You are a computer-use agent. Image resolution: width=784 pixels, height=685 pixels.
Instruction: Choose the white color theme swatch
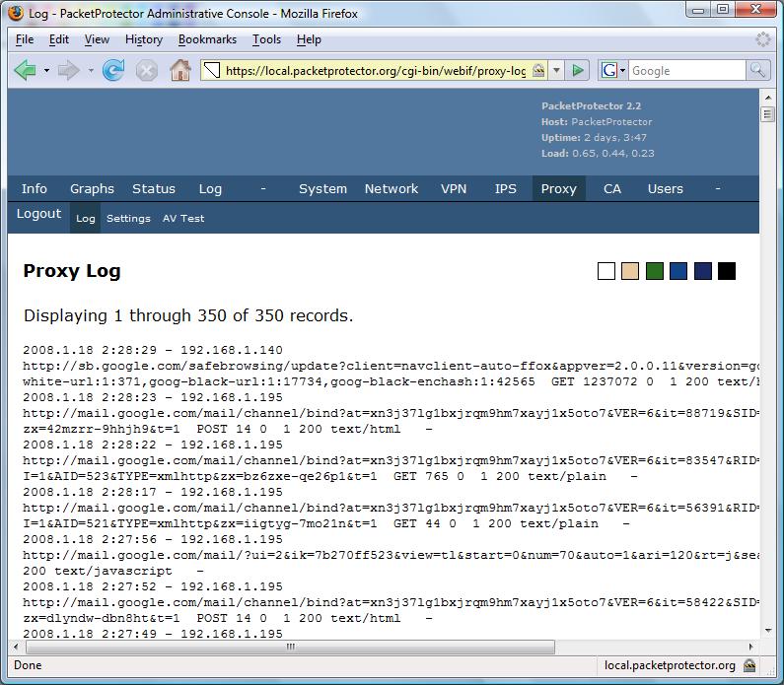point(606,271)
